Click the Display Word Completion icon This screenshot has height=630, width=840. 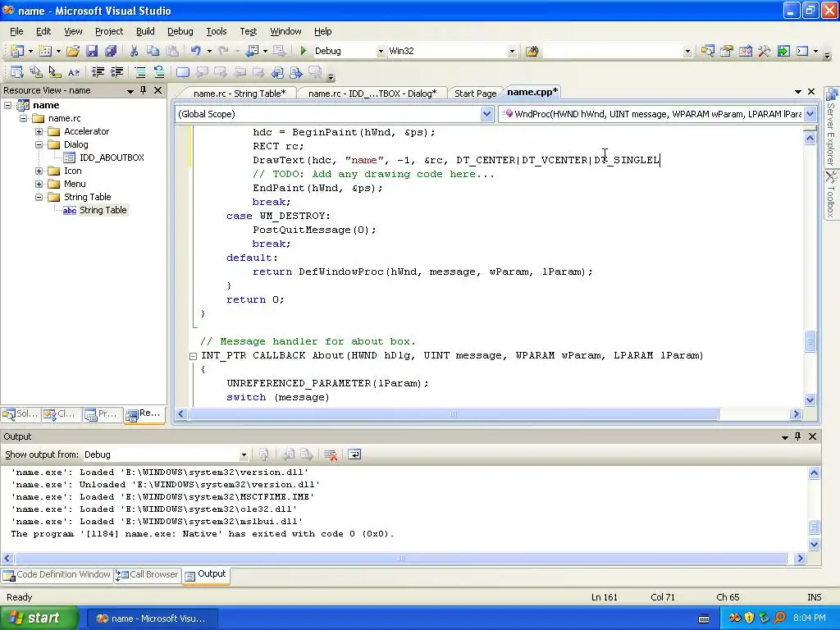tap(73, 72)
